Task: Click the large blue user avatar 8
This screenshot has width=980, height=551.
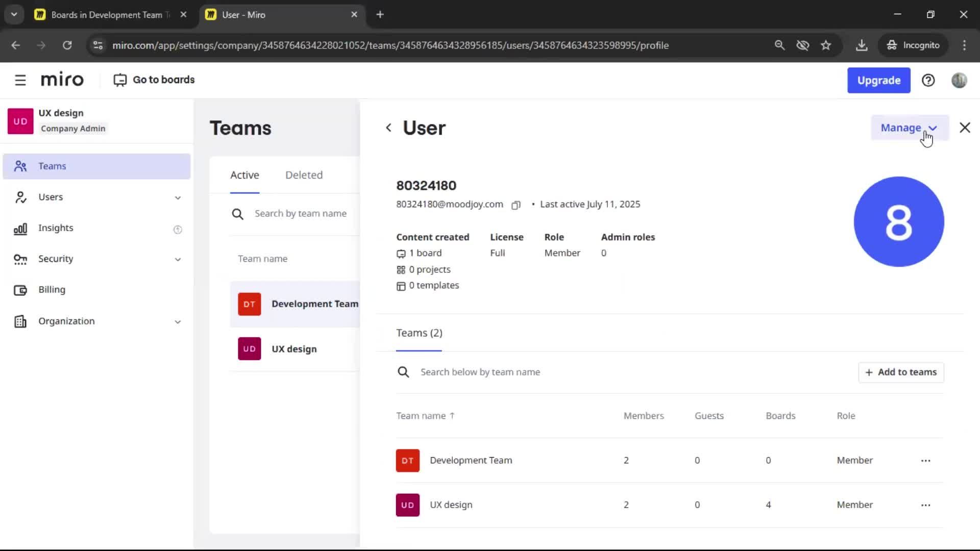Action: (898, 221)
